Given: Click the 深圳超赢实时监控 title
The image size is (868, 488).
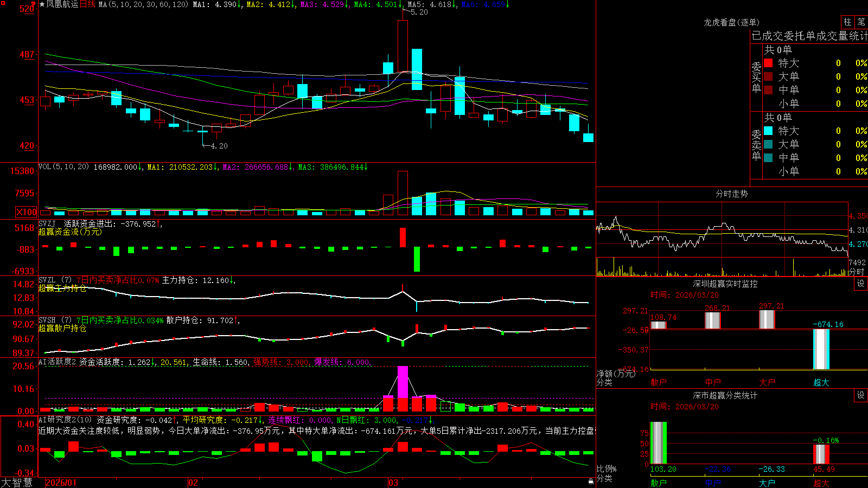Looking at the screenshot, I should pos(725,284).
